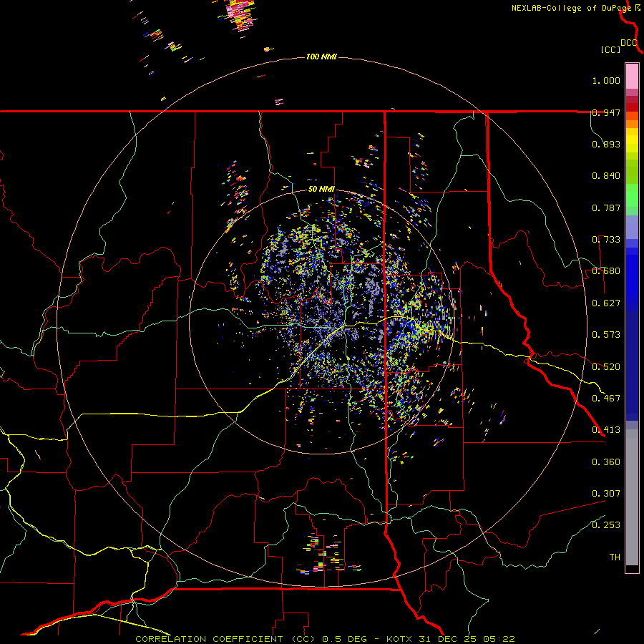Pick the gray segment of color bar

632,497
